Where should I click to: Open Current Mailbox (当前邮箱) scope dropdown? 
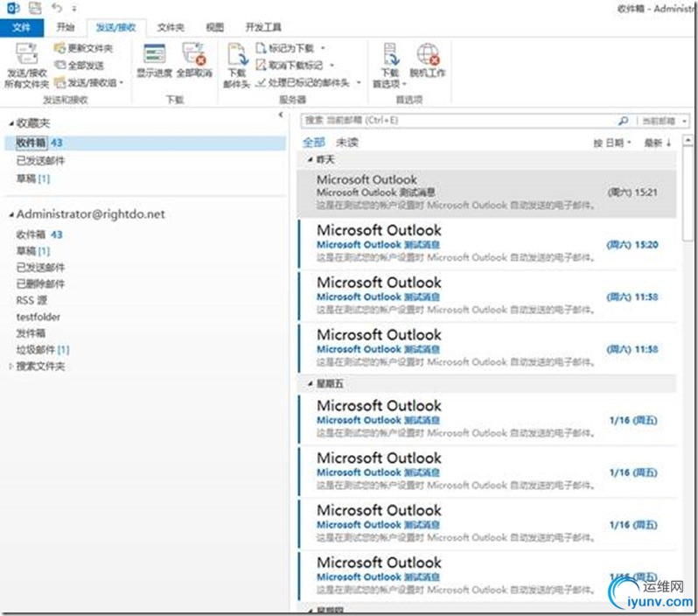point(664,121)
